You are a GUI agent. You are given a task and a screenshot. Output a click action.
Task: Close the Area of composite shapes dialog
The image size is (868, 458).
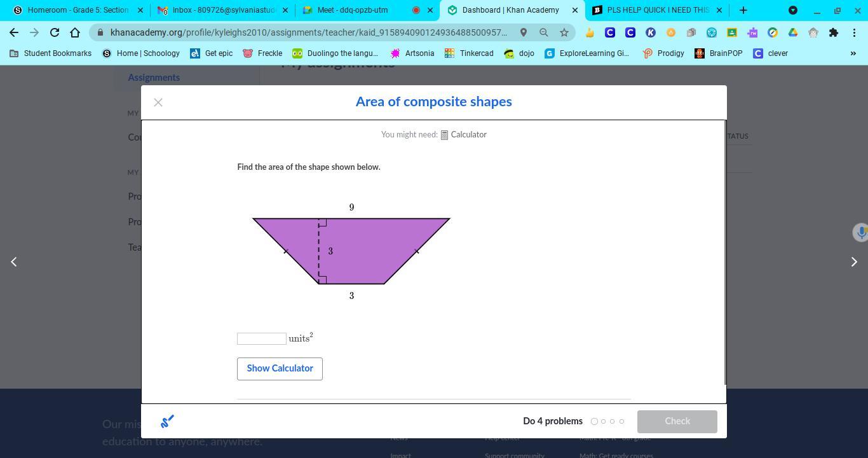pos(158,102)
